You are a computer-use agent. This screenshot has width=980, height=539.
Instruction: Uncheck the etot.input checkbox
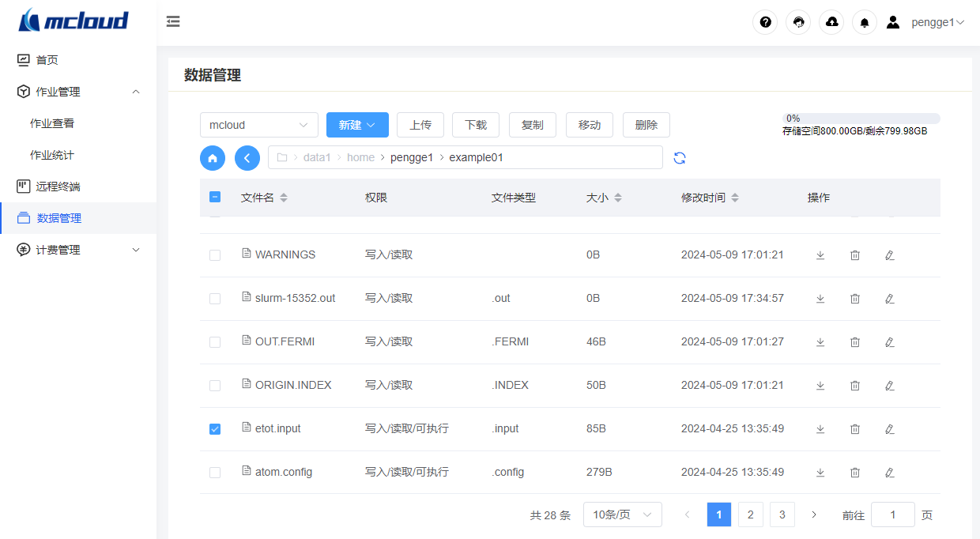(215, 429)
